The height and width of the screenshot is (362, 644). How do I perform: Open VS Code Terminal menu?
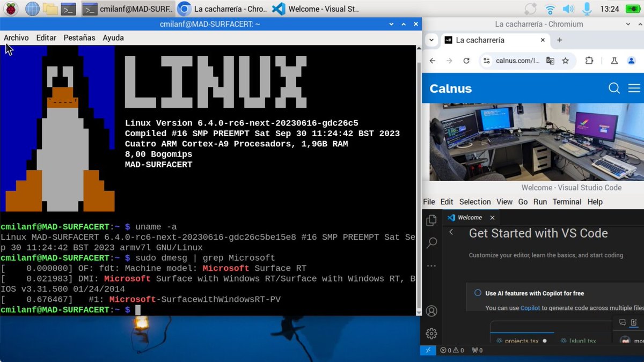(567, 202)
